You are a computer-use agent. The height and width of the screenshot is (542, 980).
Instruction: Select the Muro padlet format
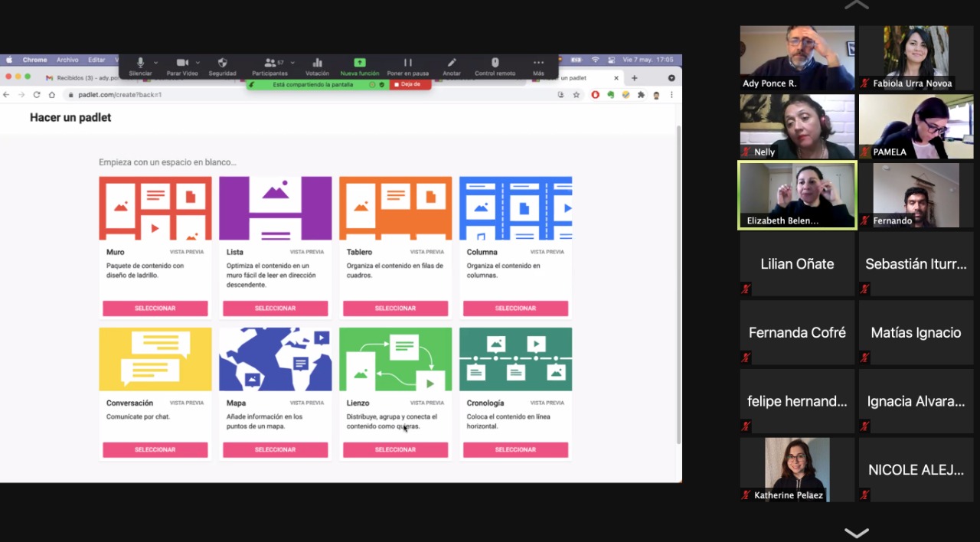(x=155, y=309)
